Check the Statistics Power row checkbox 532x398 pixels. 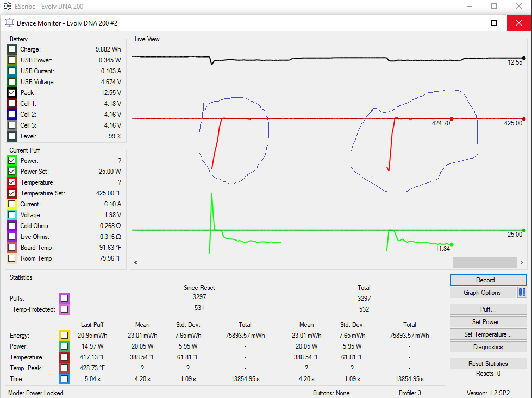(x=65, y=346)
